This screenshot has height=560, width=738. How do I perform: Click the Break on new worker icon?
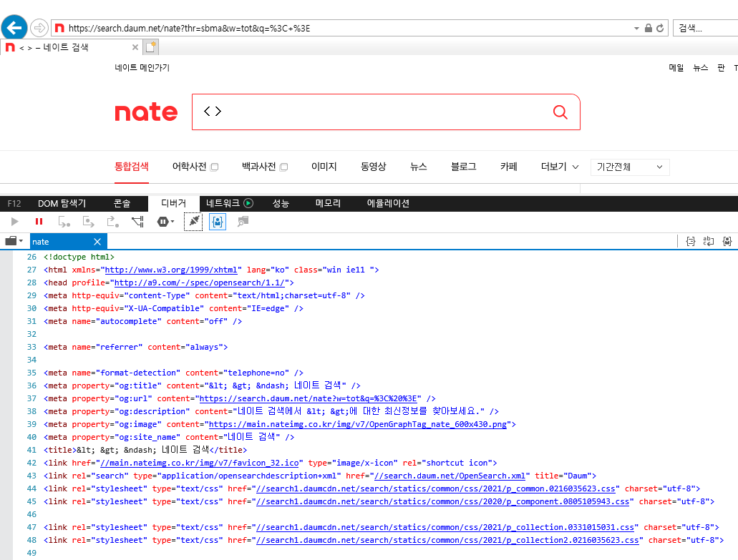tap(137, 222)
